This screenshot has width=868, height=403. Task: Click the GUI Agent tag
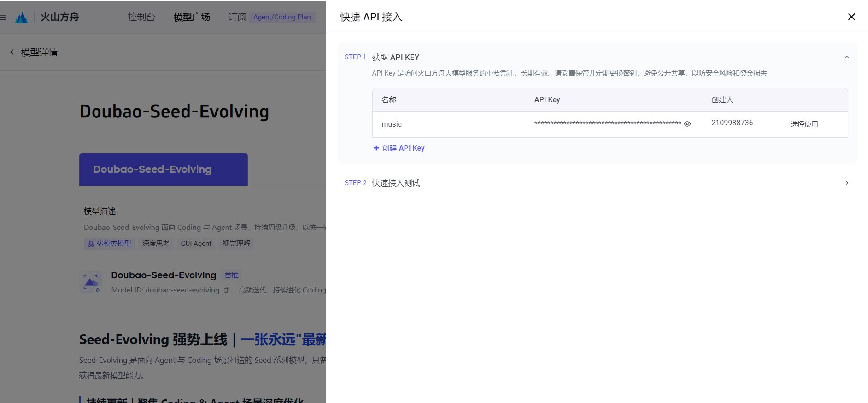[x=196, y=244]
